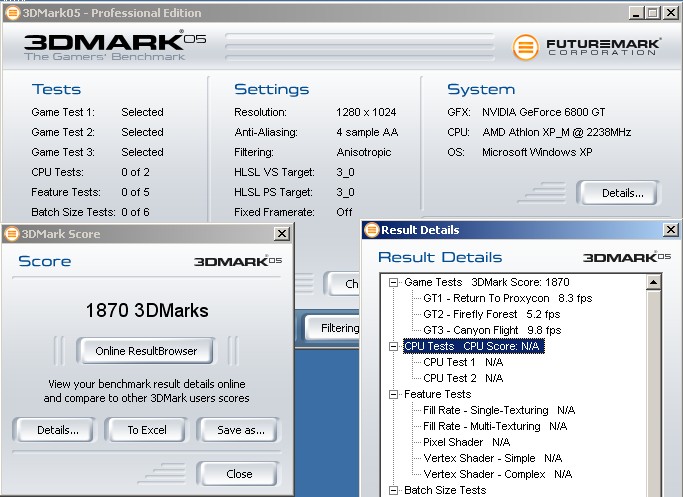
Task: Close the 3DMark Score window with X
Action: coord(281,234)
